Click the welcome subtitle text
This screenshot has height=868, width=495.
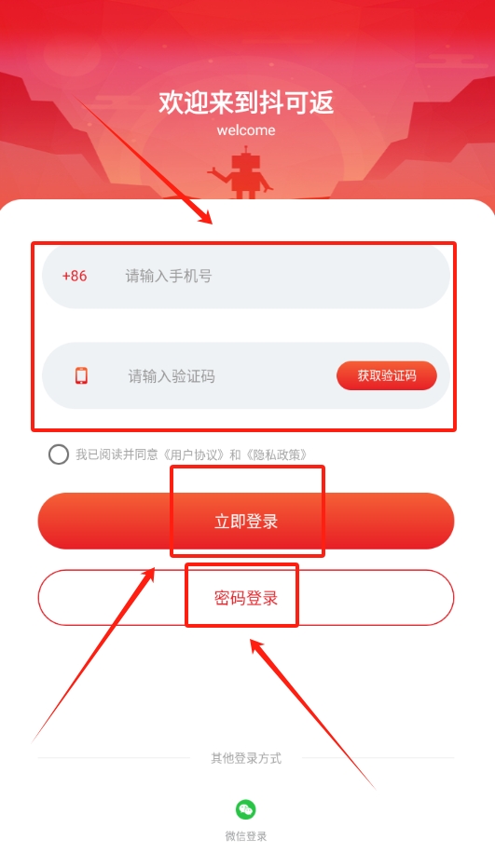tap(246, 130)
